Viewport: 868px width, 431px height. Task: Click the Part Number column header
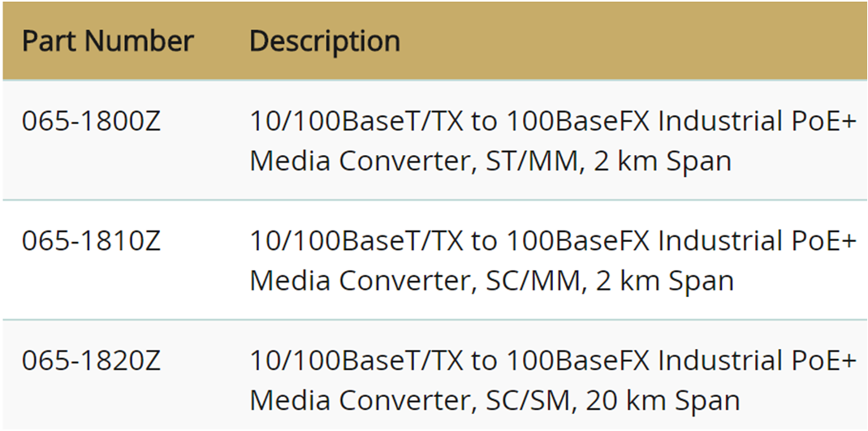[107, 41]
